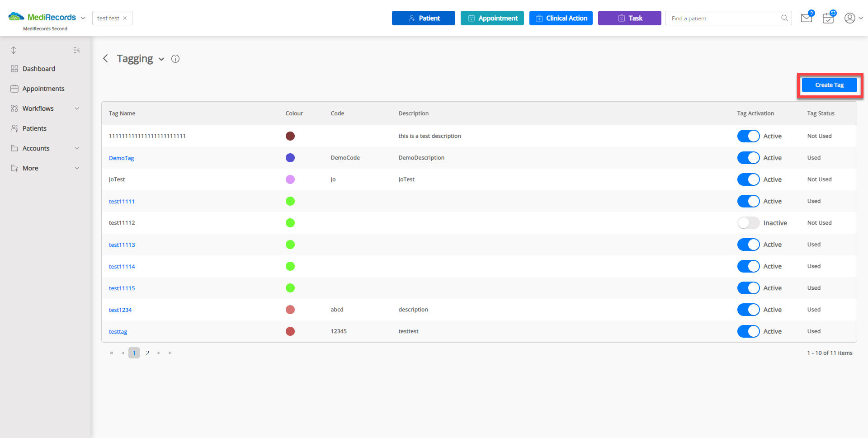This screenshot has width=868, height=438.
Task: Open the DemoTag link
Action: (x=121, y=158)
